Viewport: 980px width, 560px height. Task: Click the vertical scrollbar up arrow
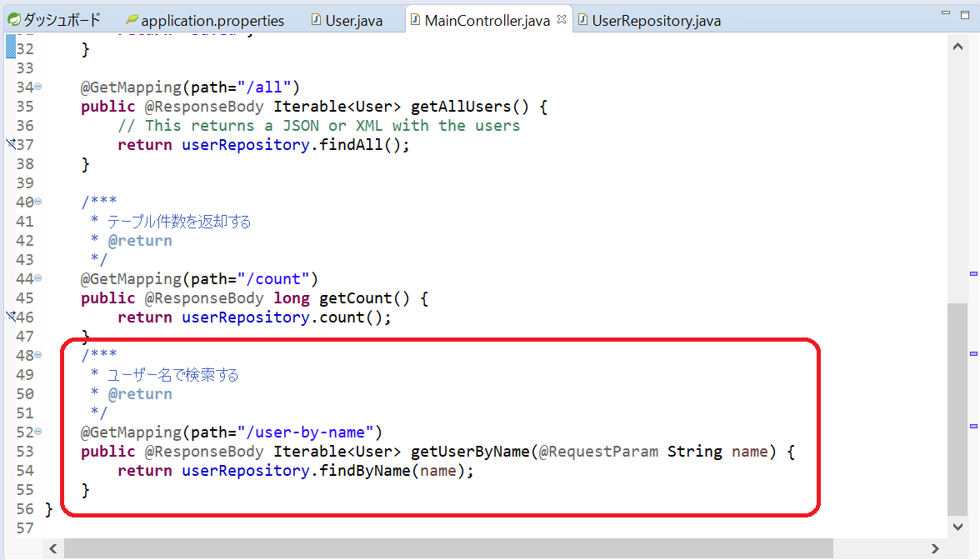click(x=957, y=47)
